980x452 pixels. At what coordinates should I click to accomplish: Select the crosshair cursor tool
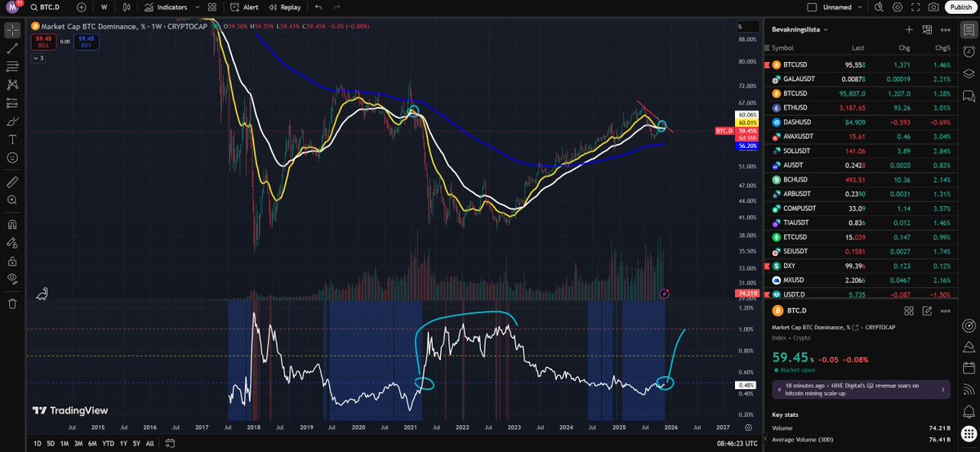click(12, 30)
